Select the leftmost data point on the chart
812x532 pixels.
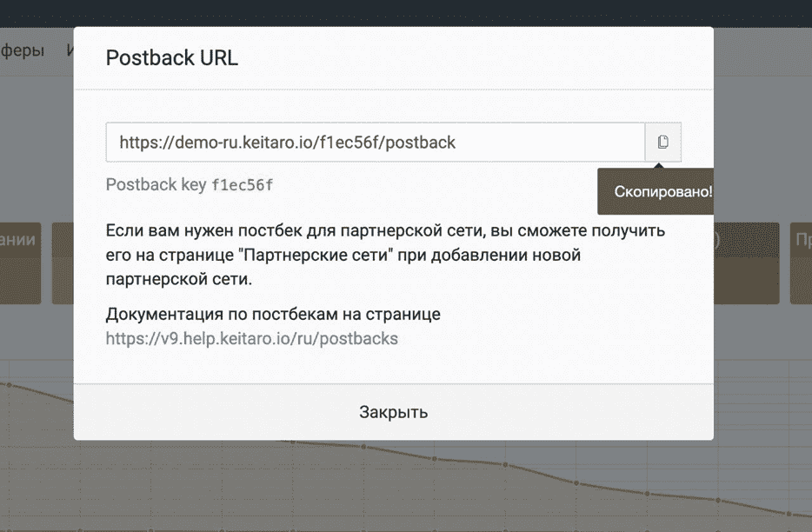(9, 384)
